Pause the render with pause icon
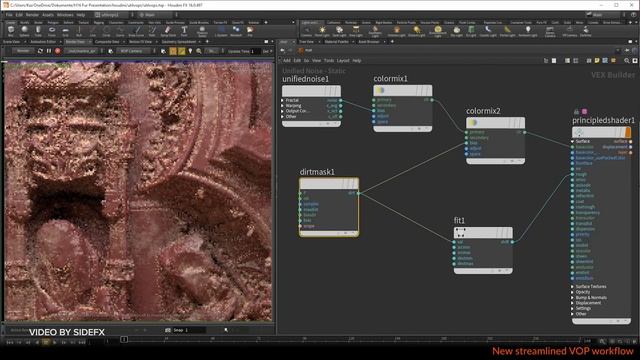The height and width of the screenshot is (360, 640). click(49, 51)
